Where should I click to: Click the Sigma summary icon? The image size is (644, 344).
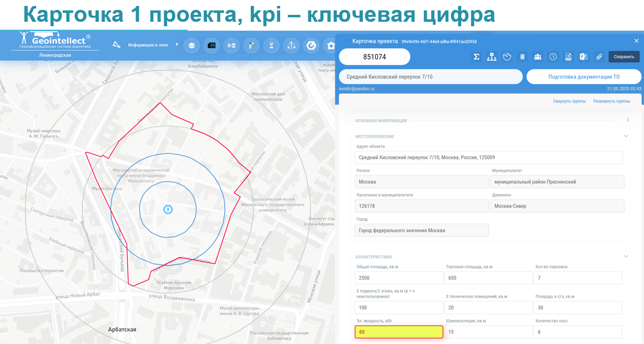click(476, 57)
